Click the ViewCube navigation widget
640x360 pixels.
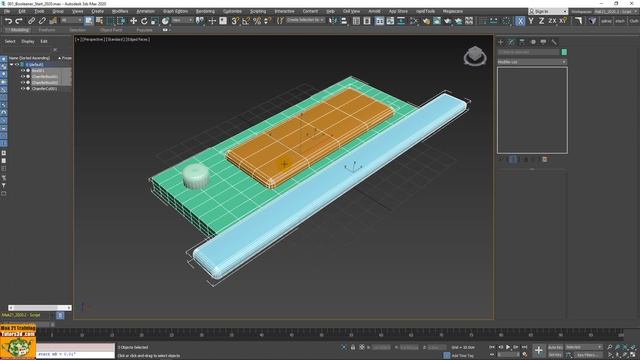(475, 56)
